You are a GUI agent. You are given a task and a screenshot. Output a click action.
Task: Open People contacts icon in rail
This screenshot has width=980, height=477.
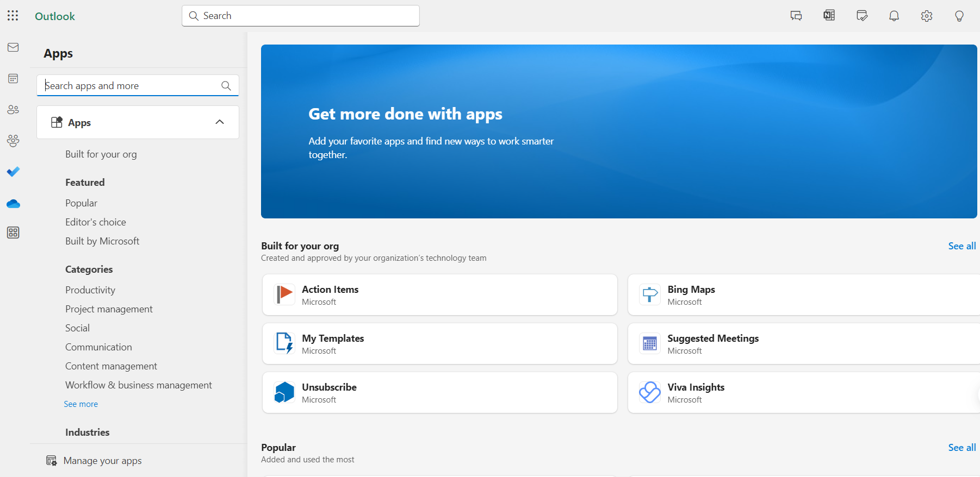13,110
